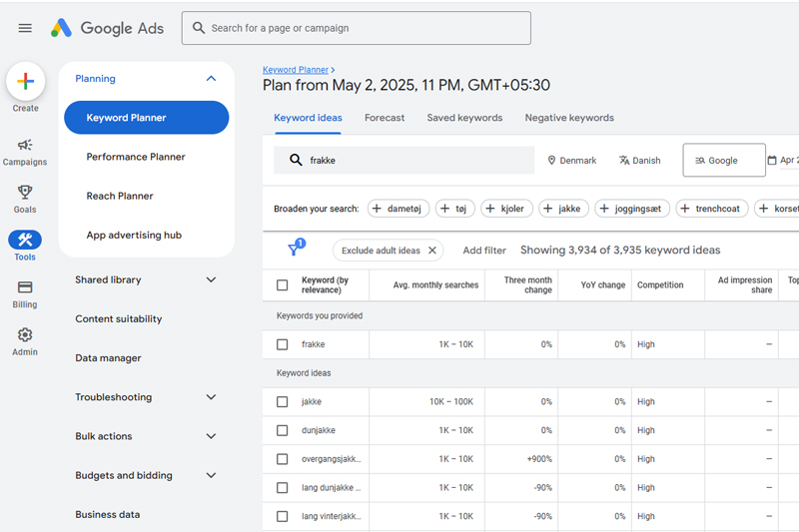Add kjoler to broaden search
This screenshot has width=799, height=532.
506,209
